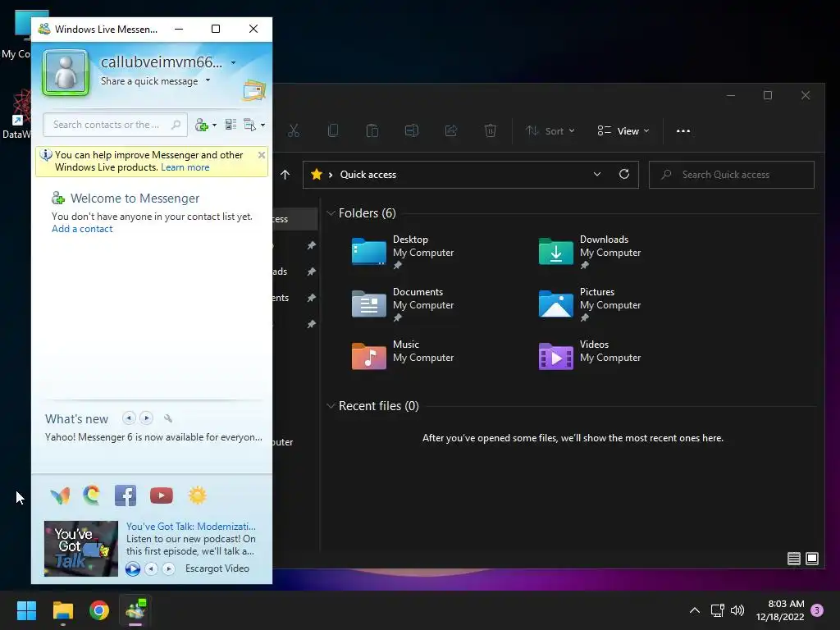Show hidden system tray icons
Viewport: 840px width, 630px height.
point(694,610)
